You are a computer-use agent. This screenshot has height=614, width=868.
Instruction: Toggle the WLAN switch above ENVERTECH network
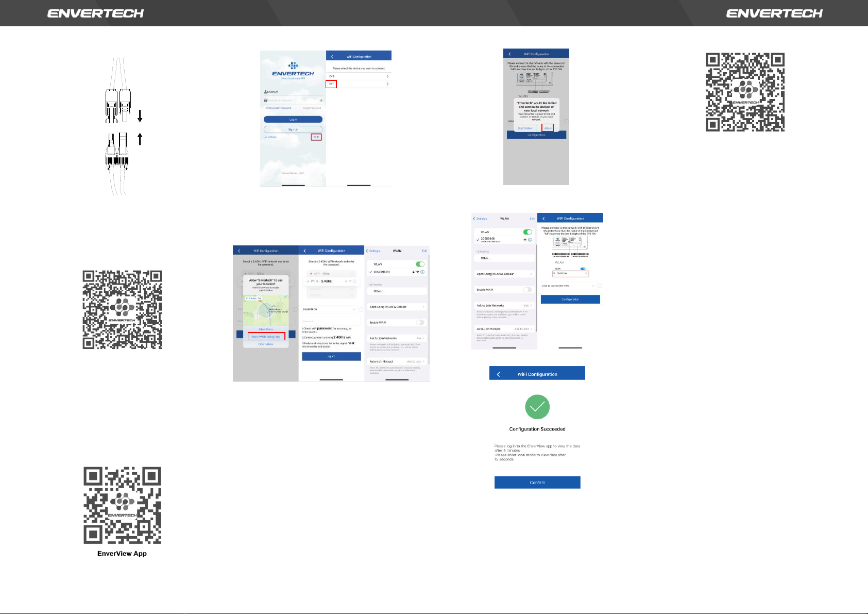pos(420,264)
